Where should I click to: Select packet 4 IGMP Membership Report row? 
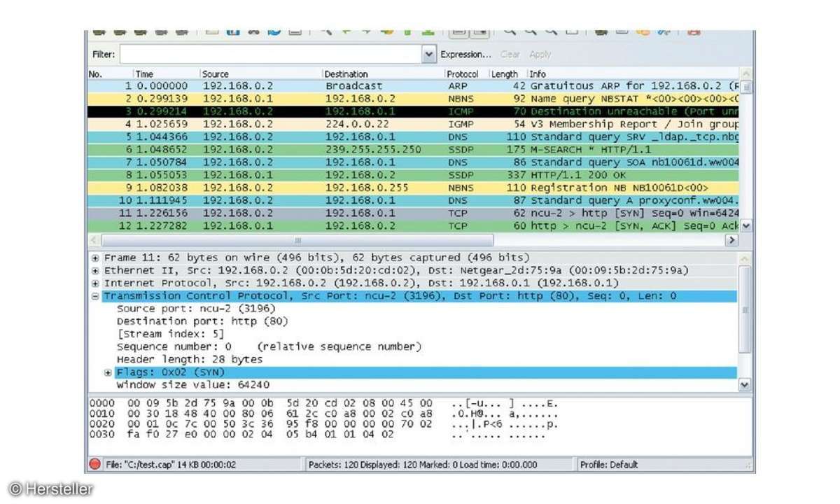pos(413,124)
